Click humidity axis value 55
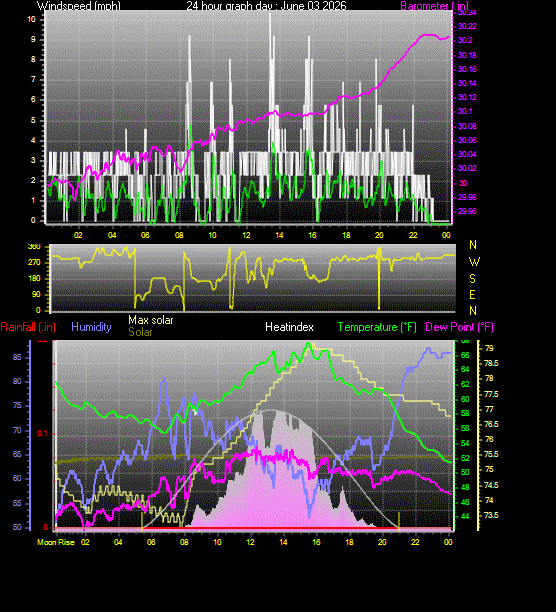The image size is (556, 612). [17, 503]
